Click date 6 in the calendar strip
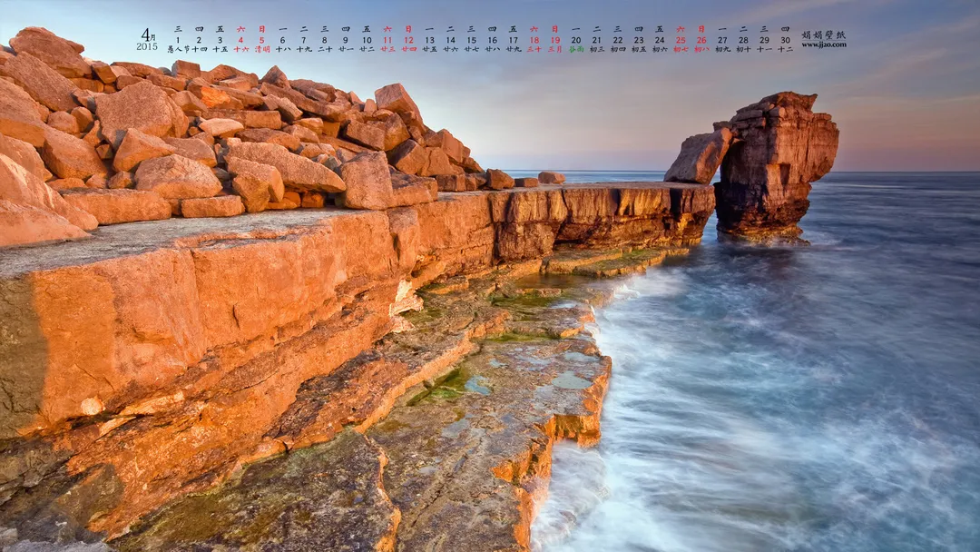Viewport: 980px width, 552px height. (x=282, y=40)
